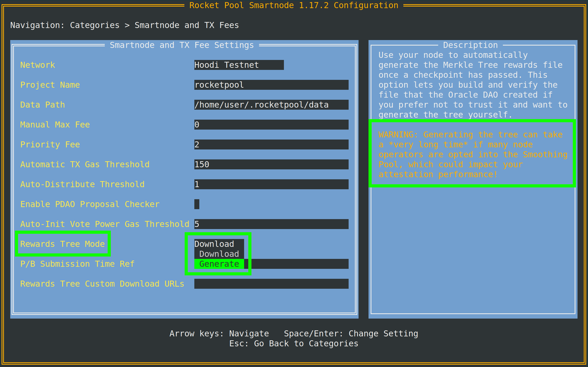Click the Manual Max Fee input field
This screenshot has width=588, height=367.
point(271,125)
